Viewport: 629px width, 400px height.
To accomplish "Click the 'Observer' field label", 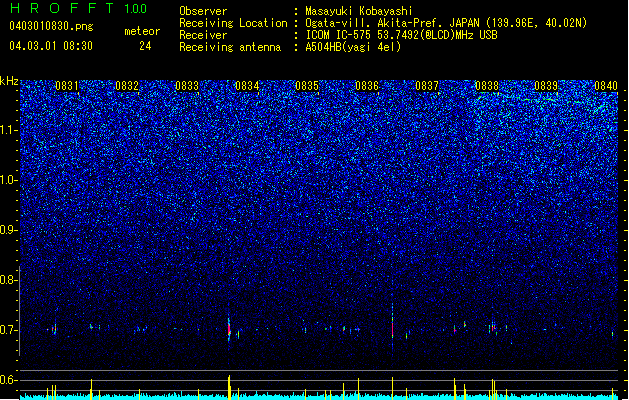I will (x=203, y=11).
